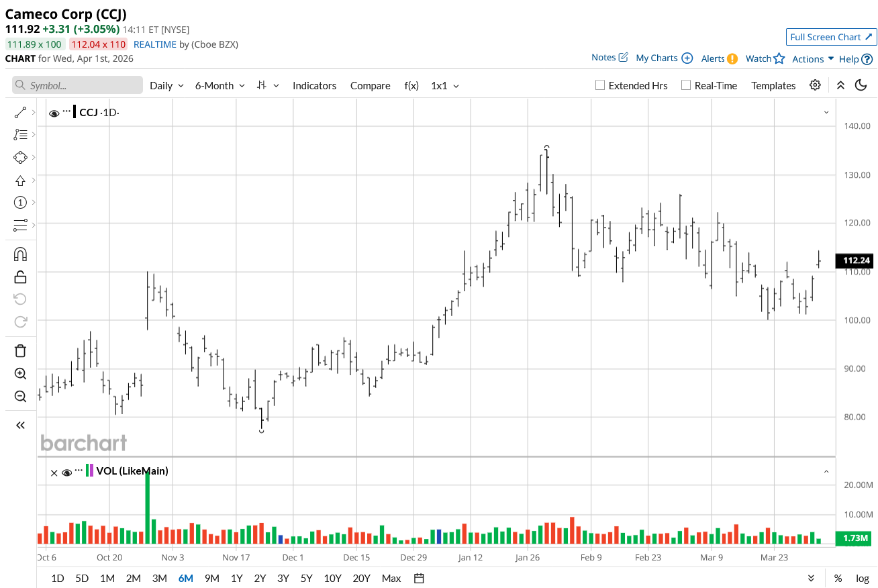Click the Watch link text
878x588 pixels.
click(x=759, y=58)
